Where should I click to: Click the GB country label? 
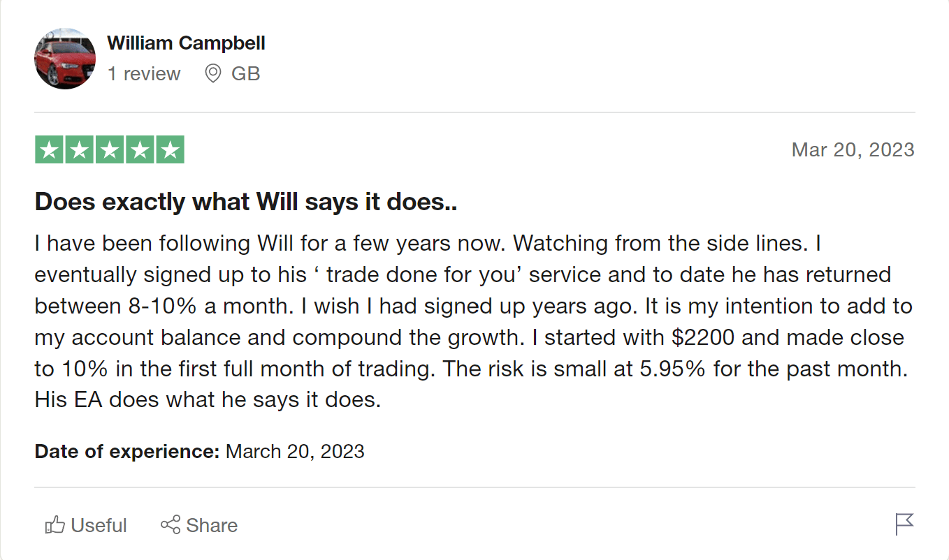(246, 73)
